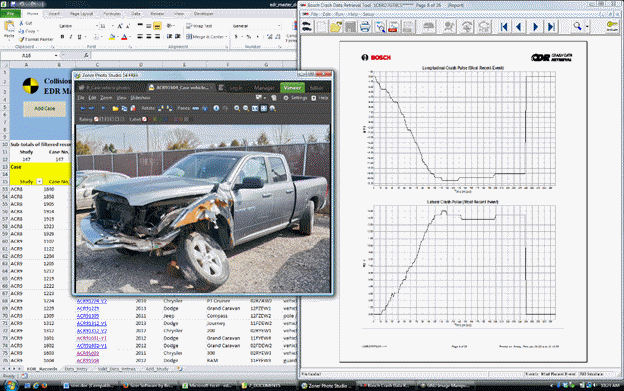
Task: Open the Study column filter dropdown
Action: pos(39,182)
